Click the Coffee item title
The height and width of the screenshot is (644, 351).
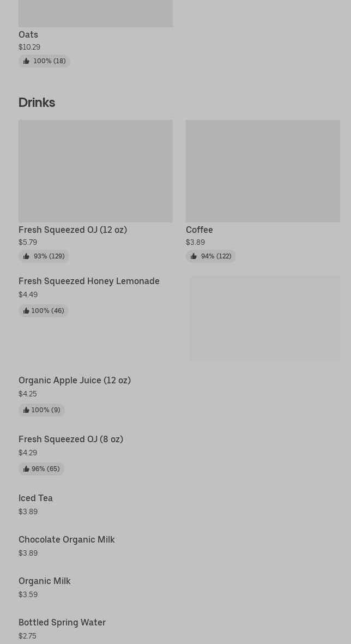[199, 230]
